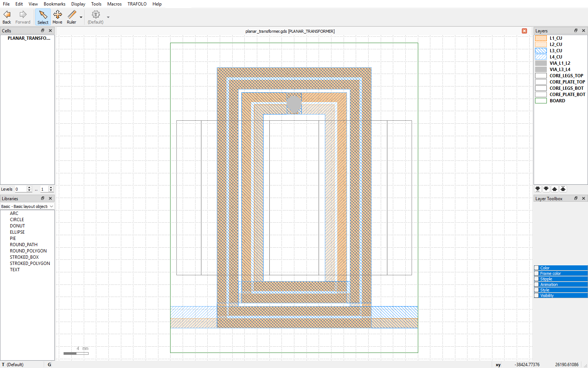Toggle the Frame color section checkbox
Image resolution: width=588 pixels, height=368 pixels.
(x=537, y=273)
